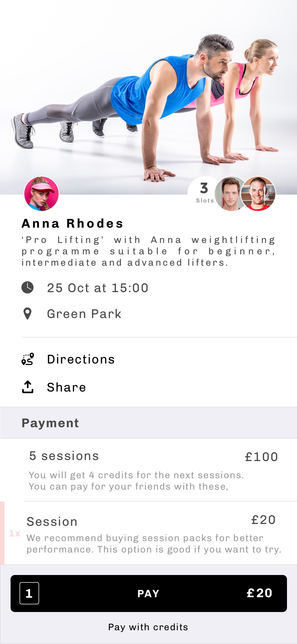The height and width of the screenshot is (644, 297).
Task: Tap the 1x quantity indicator
Action: click(15, 533)
